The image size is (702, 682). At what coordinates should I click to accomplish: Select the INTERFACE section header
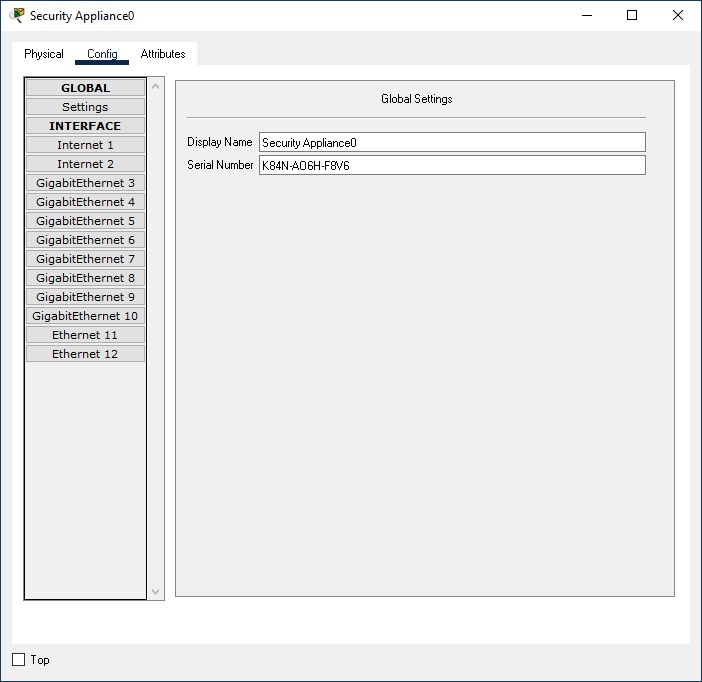tap(86, 126)
